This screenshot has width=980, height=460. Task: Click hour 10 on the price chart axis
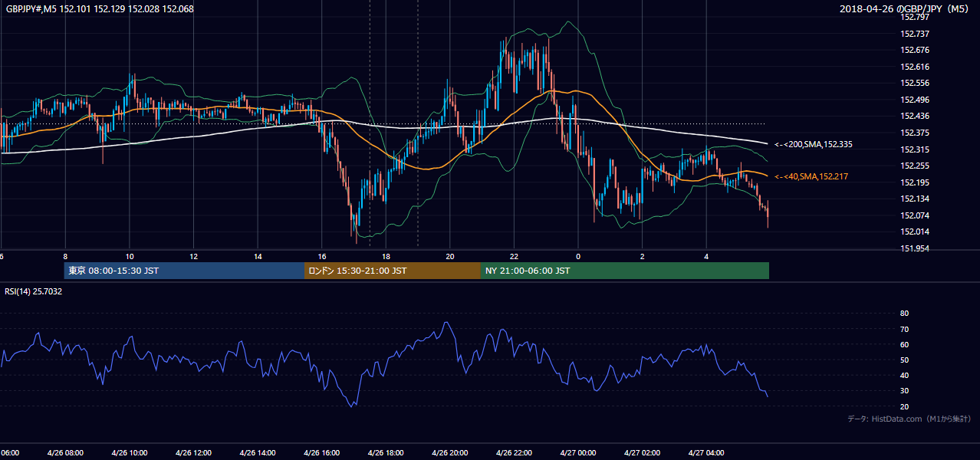tap(130, 257)
